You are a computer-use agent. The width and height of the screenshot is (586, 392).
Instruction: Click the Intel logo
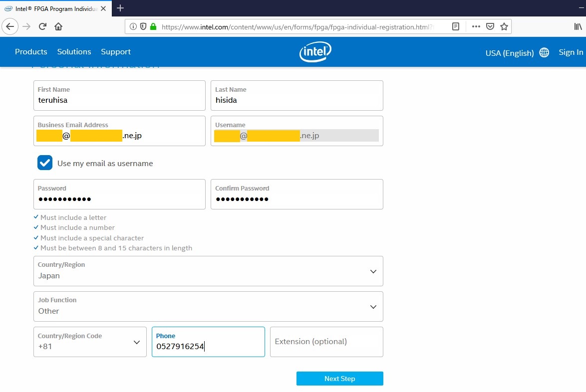coord(315,52)
